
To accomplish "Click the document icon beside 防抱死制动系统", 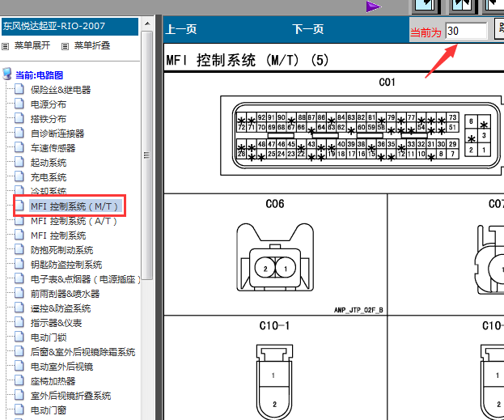I will [x=19, y=249].
